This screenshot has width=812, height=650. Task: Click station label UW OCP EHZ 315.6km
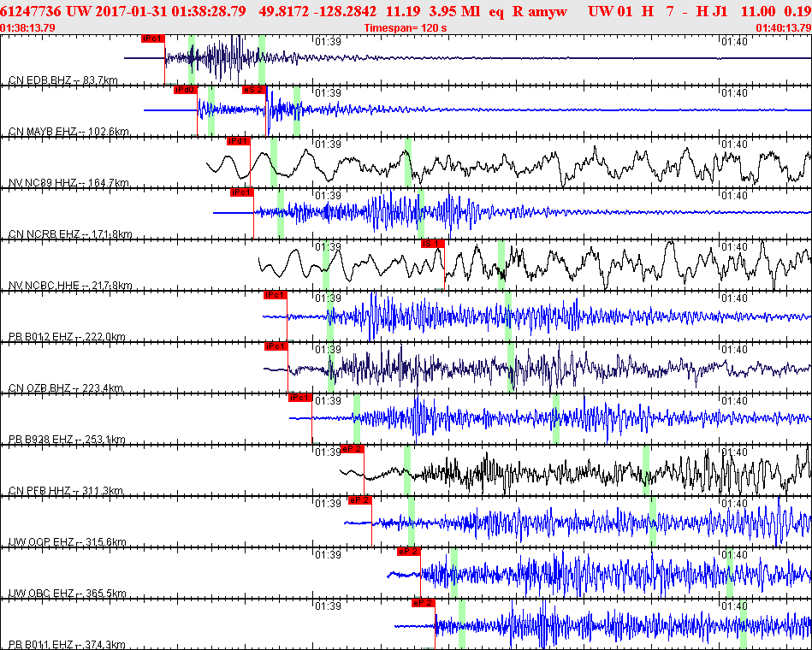tap(68, 542)
